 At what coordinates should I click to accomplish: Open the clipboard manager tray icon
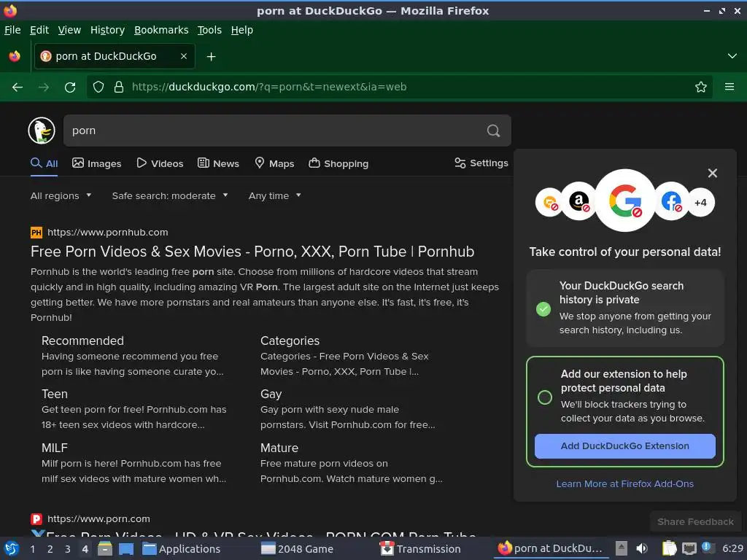click(x=670, y=548)
